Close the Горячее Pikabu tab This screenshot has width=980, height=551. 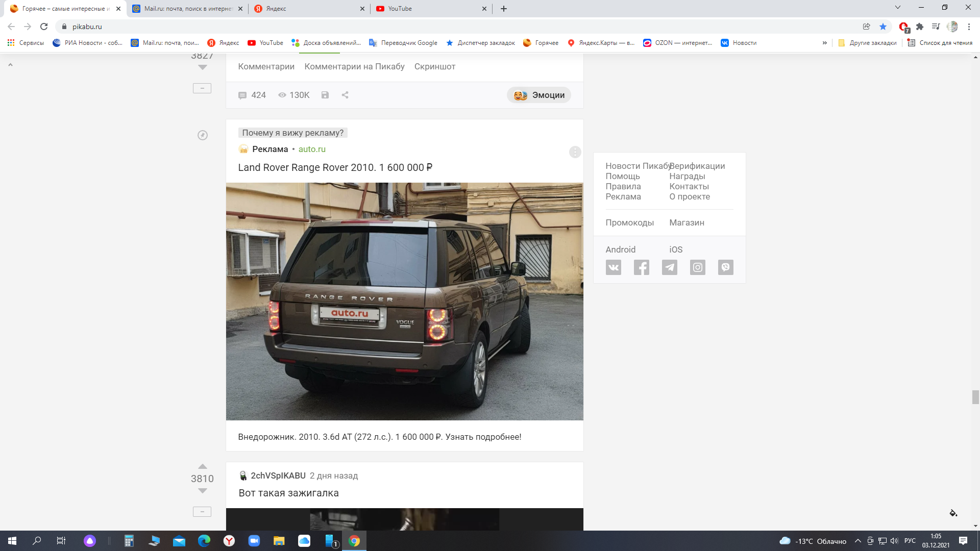point(118,9)
